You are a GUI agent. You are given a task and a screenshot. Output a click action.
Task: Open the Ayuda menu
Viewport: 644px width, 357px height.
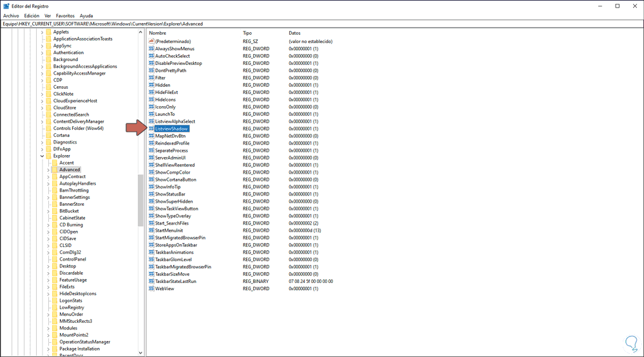pos(86,15)
